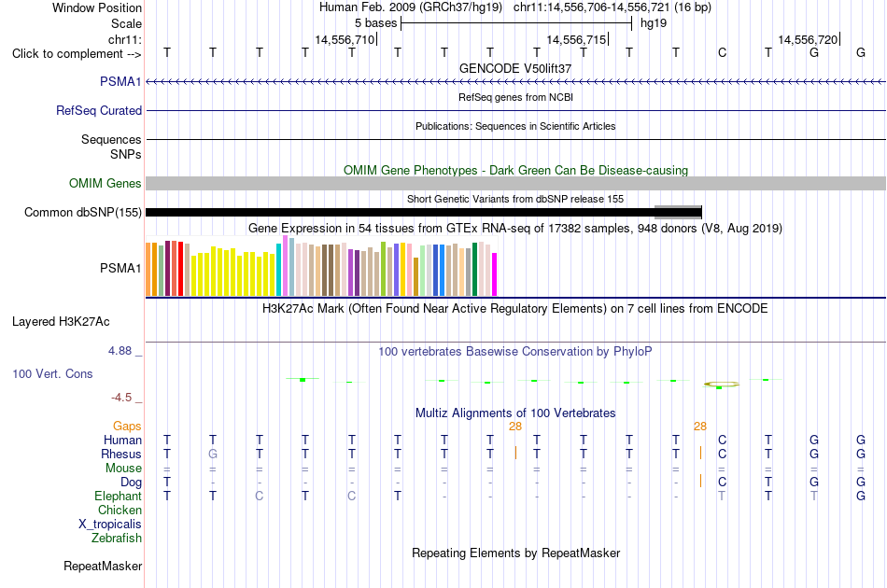This screenshot has width=887, height=588.
Task: Click the H3K27Ac Mark ENCODE title
Action: (515, 308)
